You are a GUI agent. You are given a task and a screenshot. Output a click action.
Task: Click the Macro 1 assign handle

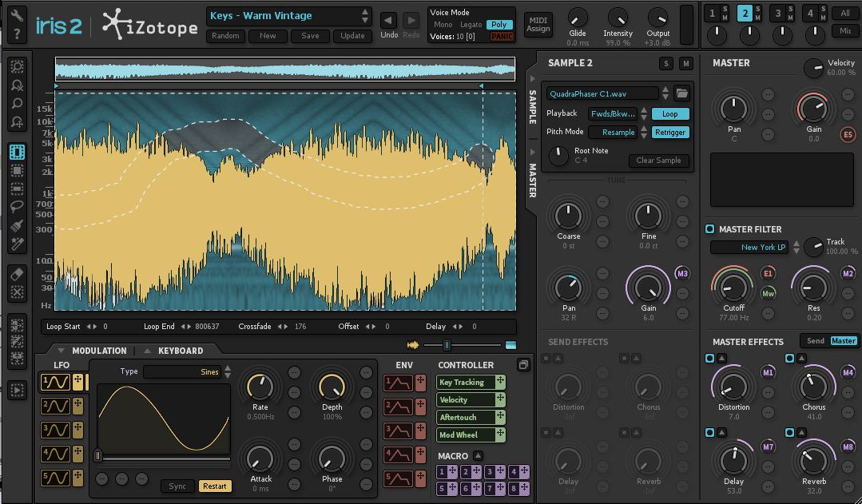click(452, 471)
